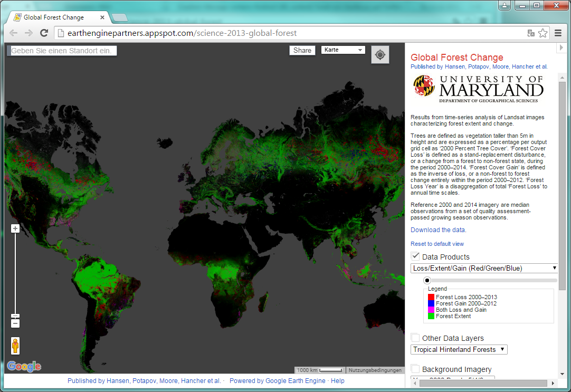The width and height of the screenshot is (571, 392).
Task: Click the My Location target icon
Action: 380,55
